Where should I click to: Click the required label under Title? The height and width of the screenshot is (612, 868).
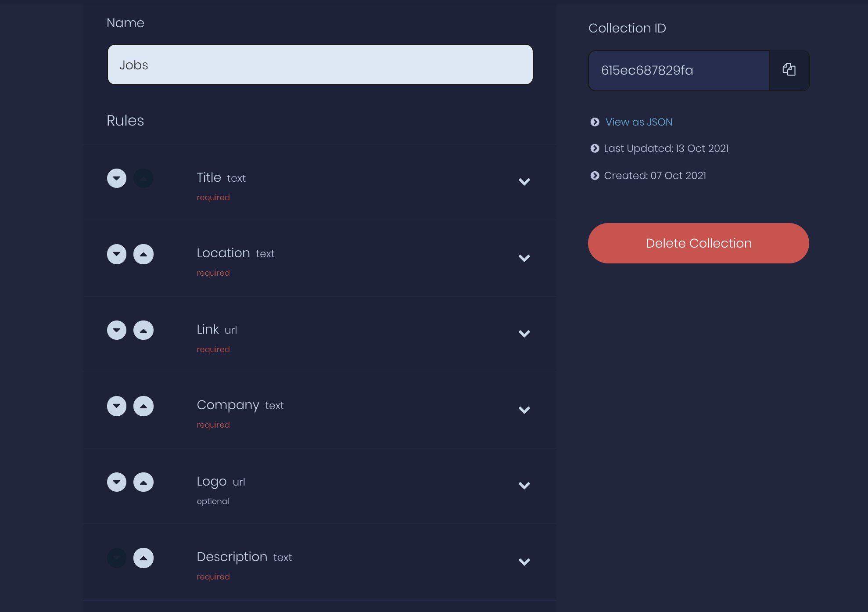pos(213,198)
